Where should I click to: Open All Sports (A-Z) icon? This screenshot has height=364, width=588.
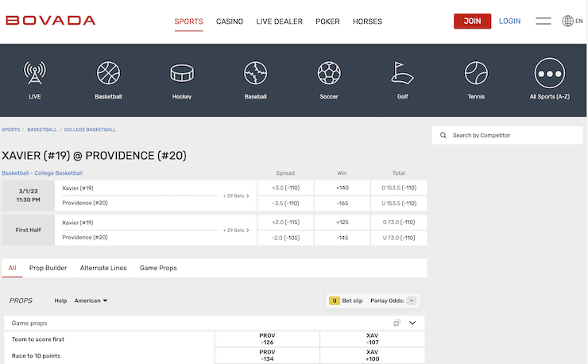549,74
